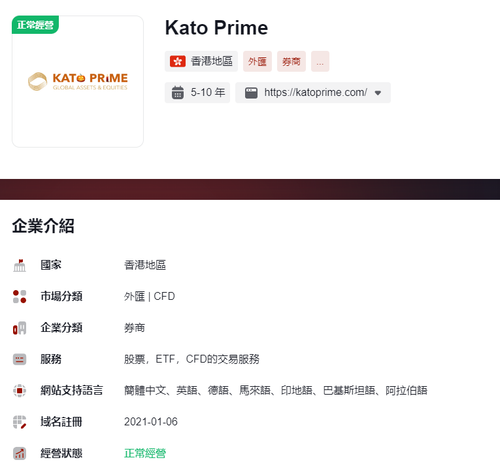Viewport: 500px width, 469px height.
Task: Click the 香港地區 value in the 國家 row
Action: [x=145, y=265]
